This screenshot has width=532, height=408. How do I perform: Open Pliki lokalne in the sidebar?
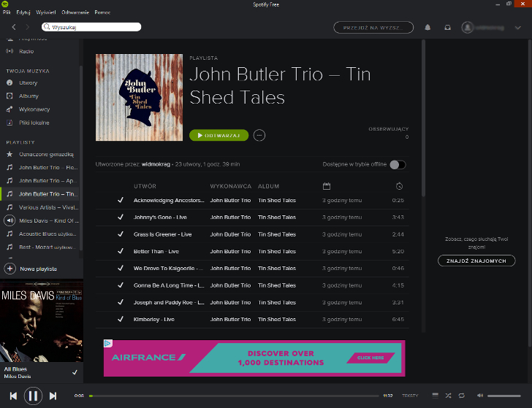(34, 123)
